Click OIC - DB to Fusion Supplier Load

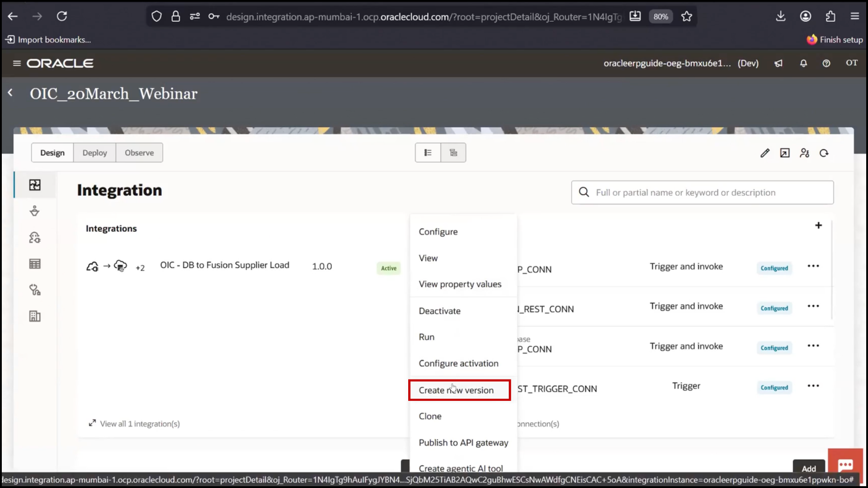(225, 265)
